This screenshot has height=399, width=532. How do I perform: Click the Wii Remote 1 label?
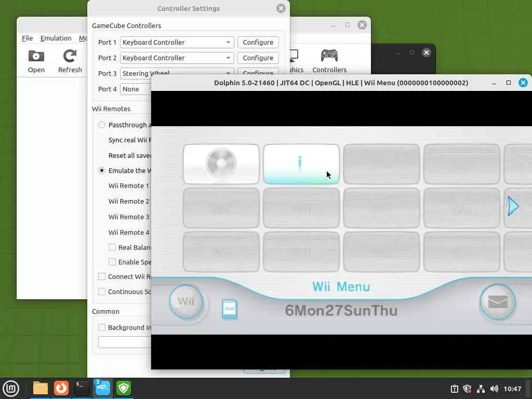pos(129,186)
